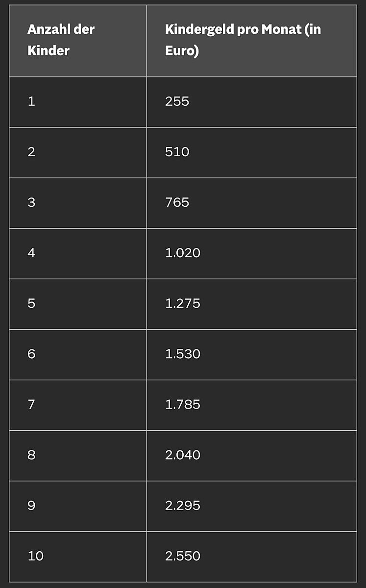Click the children count cell '2'

31,152
